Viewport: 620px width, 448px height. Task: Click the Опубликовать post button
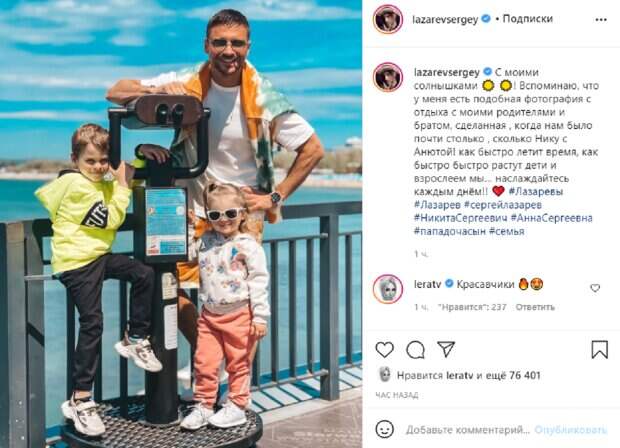[x=571, y=430]
